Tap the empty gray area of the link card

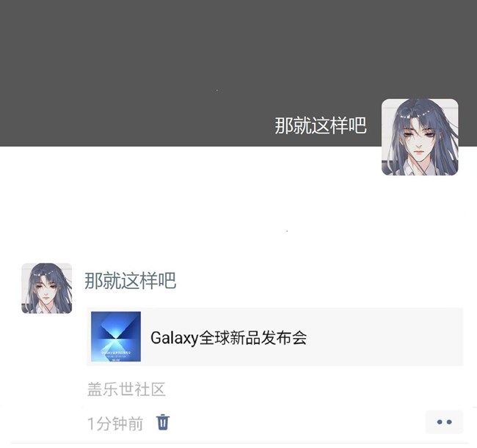[x=385, y=337]
